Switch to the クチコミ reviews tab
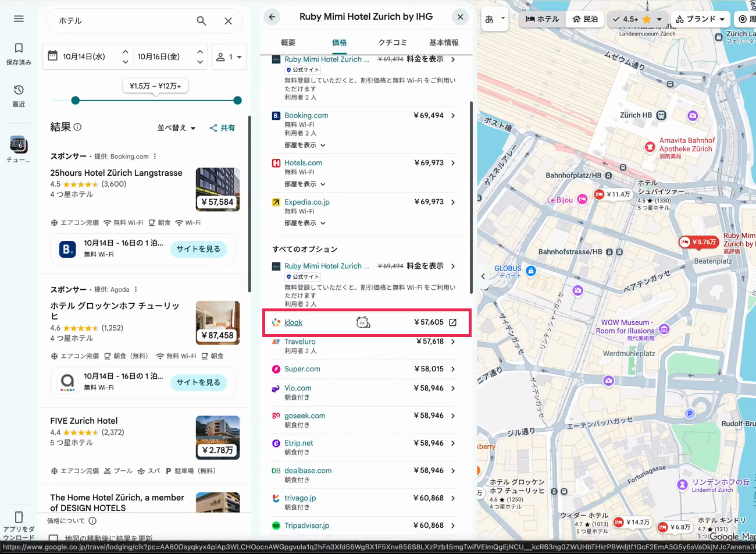This screenshot has width=756, height=554. point(393,42)
